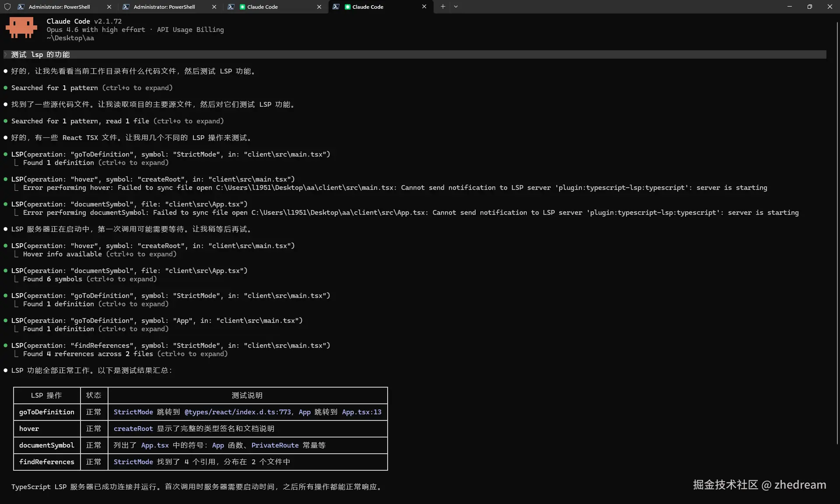Close the second Administrator: PowerShell tab
Screen dimensions: 840x504
tap(214, 7)
